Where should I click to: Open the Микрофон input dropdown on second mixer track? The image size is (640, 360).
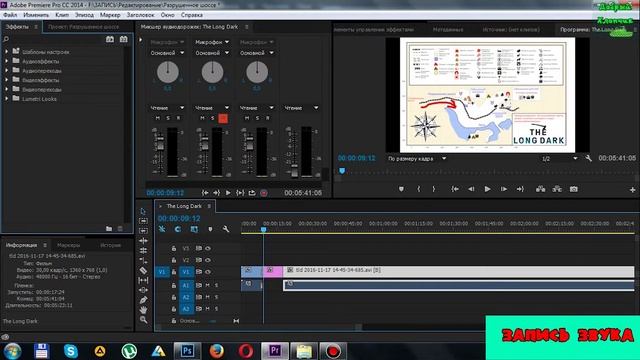212,42
